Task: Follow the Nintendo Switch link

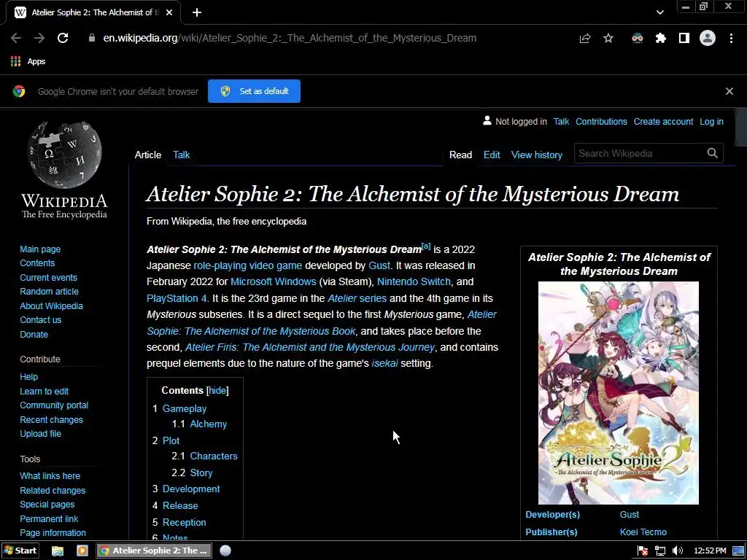Action: pyautogui.click(x=414, y=282)
